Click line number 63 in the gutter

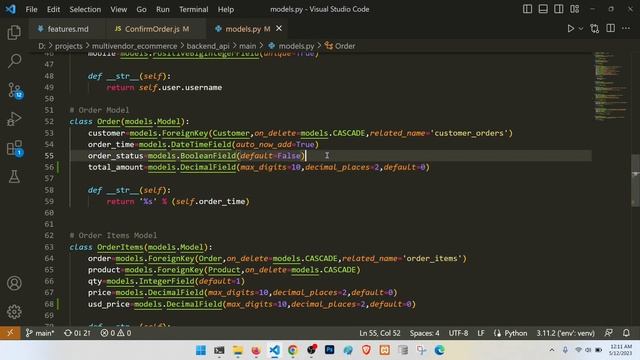tap(49, 247)
